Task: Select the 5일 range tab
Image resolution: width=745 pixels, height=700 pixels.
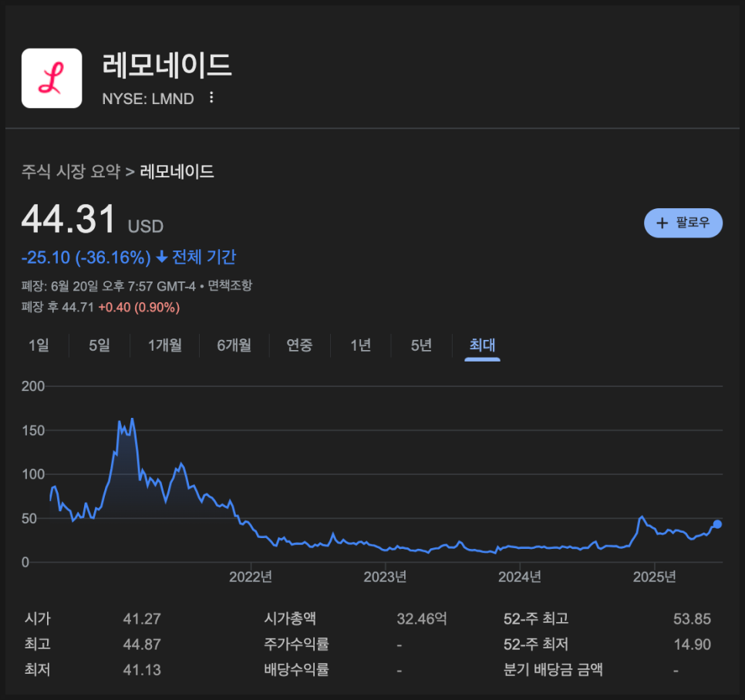Action: pyautogui.click(x=99, y=345)
